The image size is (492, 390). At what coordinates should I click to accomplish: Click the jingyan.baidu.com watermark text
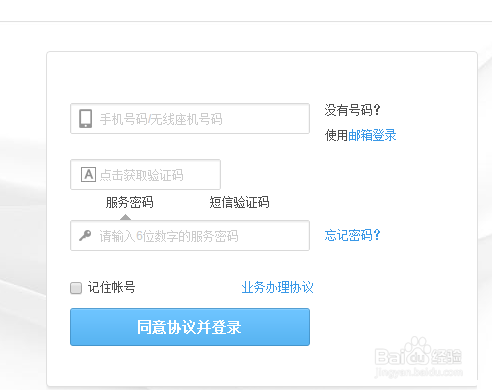(x=419, y=372)
